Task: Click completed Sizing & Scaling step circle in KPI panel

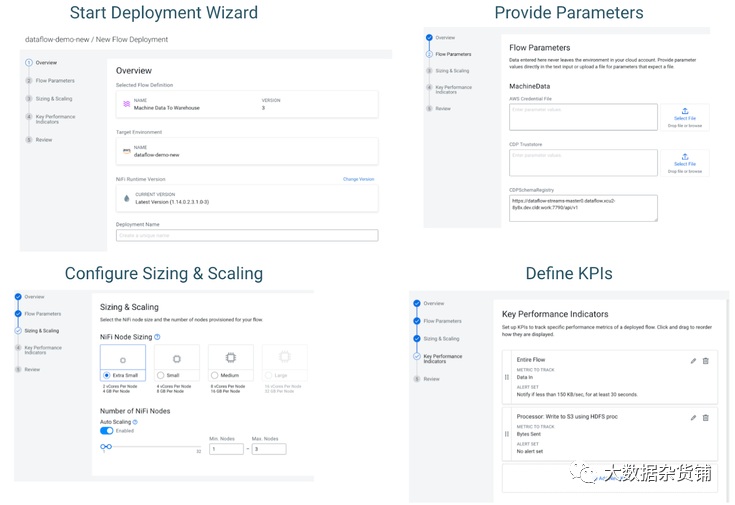Action: (417, 339)
